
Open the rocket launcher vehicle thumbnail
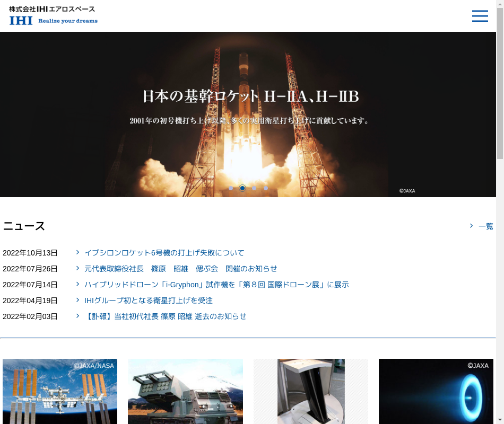point(185,391)
